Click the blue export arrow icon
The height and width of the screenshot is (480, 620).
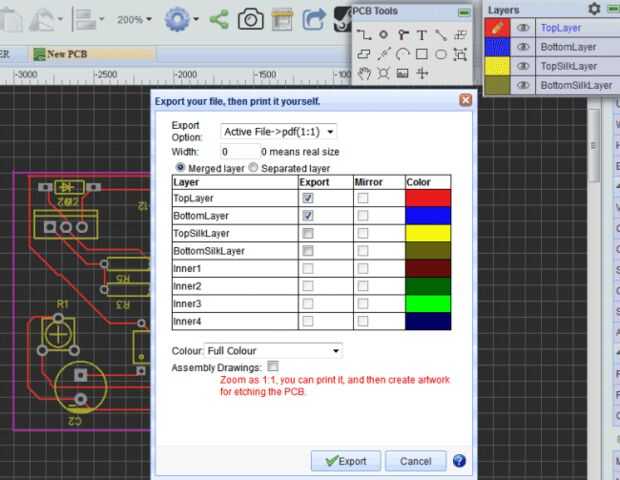point(314,19)
